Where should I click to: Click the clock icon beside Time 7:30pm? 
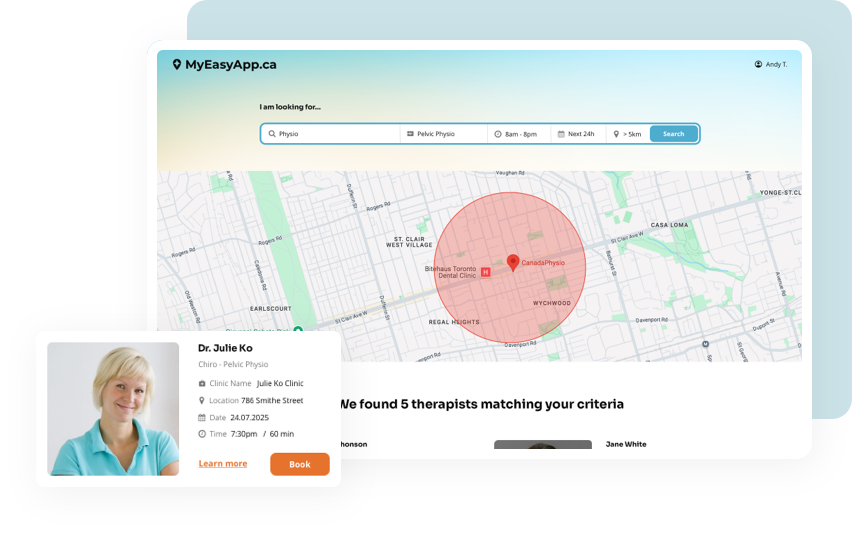202,434
